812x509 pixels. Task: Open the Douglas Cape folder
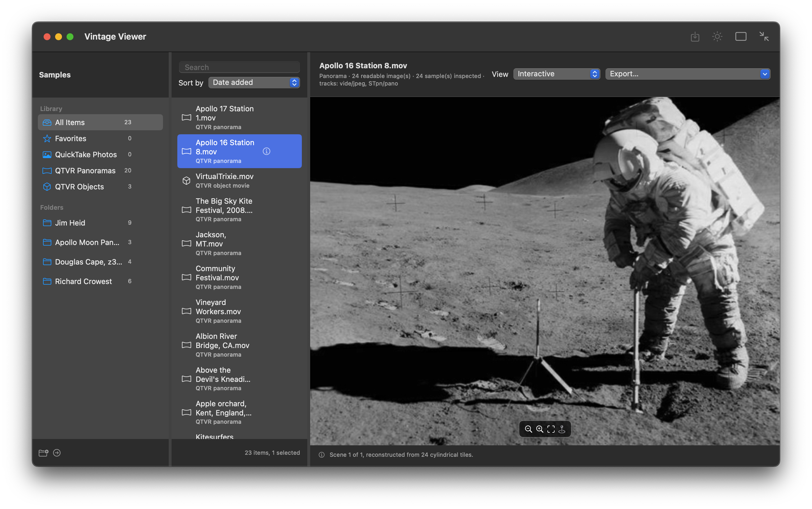pyautogui.click(x=100, y=262)
